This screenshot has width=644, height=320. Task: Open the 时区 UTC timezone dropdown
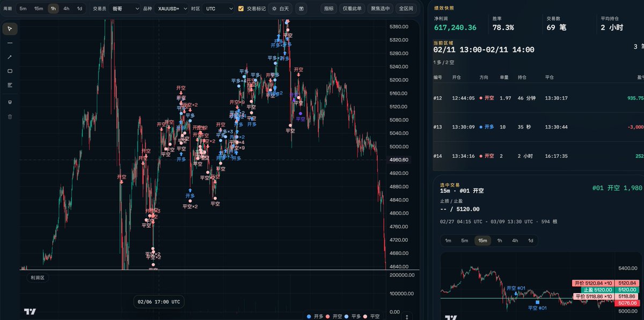click(218, 9)
